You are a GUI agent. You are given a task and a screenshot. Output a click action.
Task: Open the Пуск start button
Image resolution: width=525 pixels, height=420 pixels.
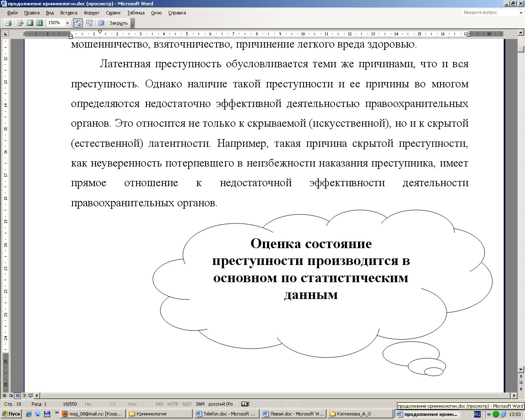tap(11, 414)
